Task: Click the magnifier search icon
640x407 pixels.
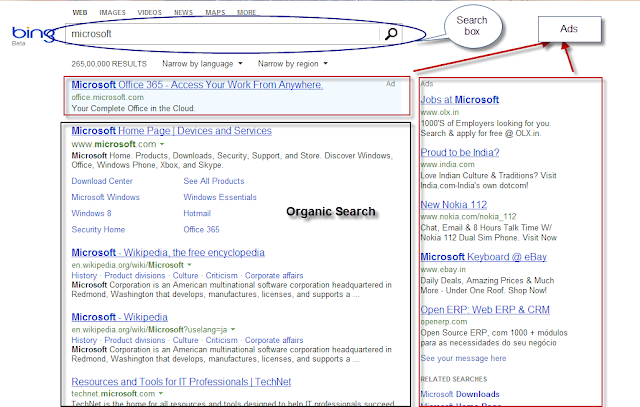Action: pyautogui.click(x=391, y=34)
